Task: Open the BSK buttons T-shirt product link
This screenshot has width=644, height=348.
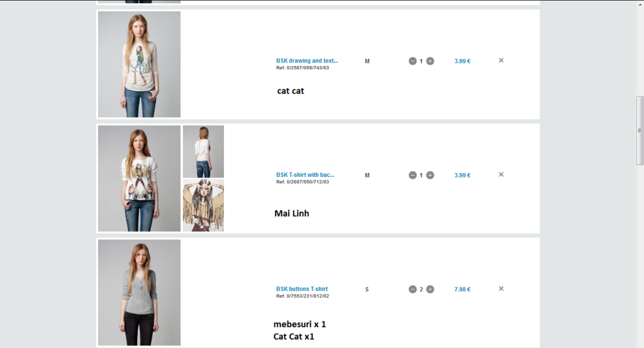Action: pos(302,289)
